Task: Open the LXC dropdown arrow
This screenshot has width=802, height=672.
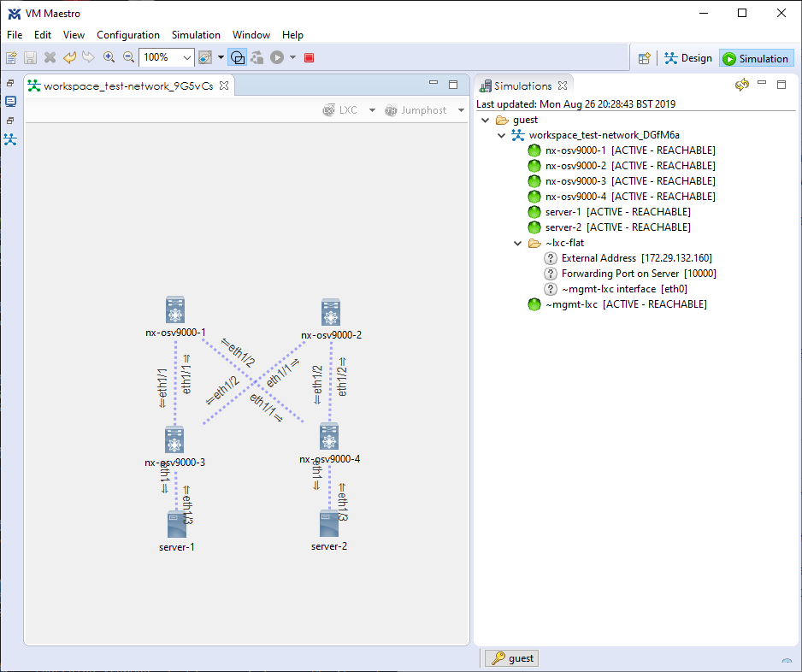Action: pyautogui.click(x=373, y=110)
